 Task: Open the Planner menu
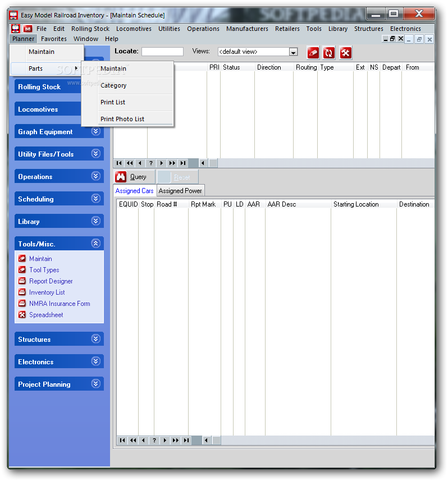[24, 39]
